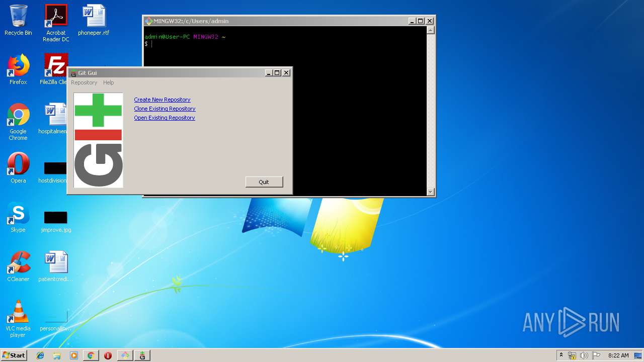Open the Opera desktop shortcut
The height and width of the screenshot is (362, 644).
coord(18,168)
